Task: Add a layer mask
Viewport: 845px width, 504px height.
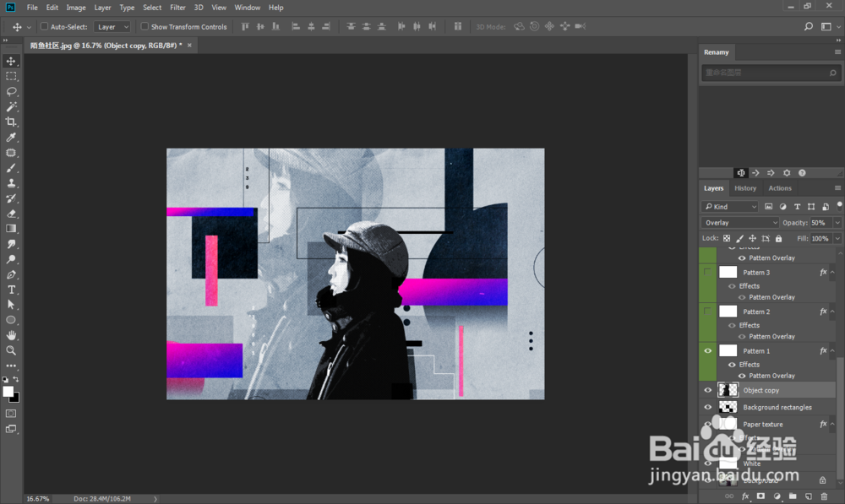Action: tap(760, 496)
